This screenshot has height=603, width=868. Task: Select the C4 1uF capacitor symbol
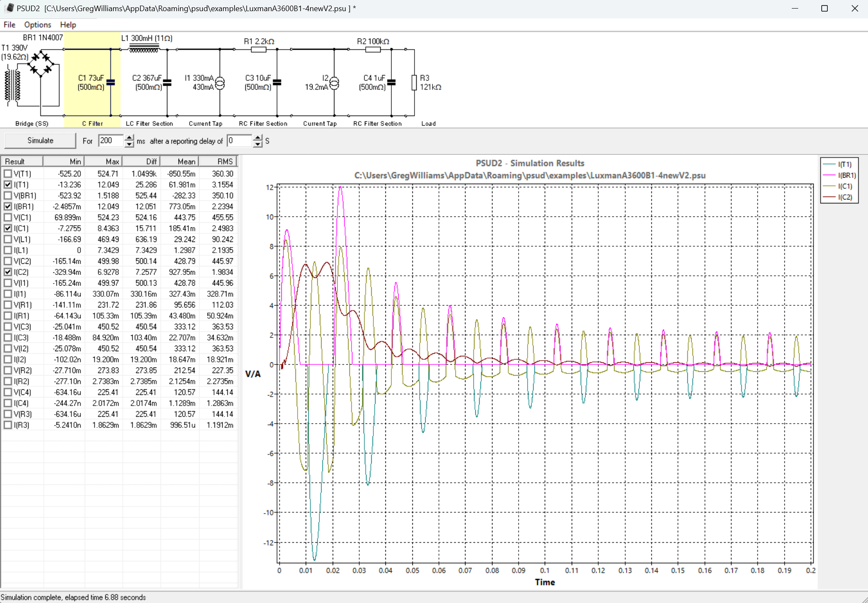[391, 82]
